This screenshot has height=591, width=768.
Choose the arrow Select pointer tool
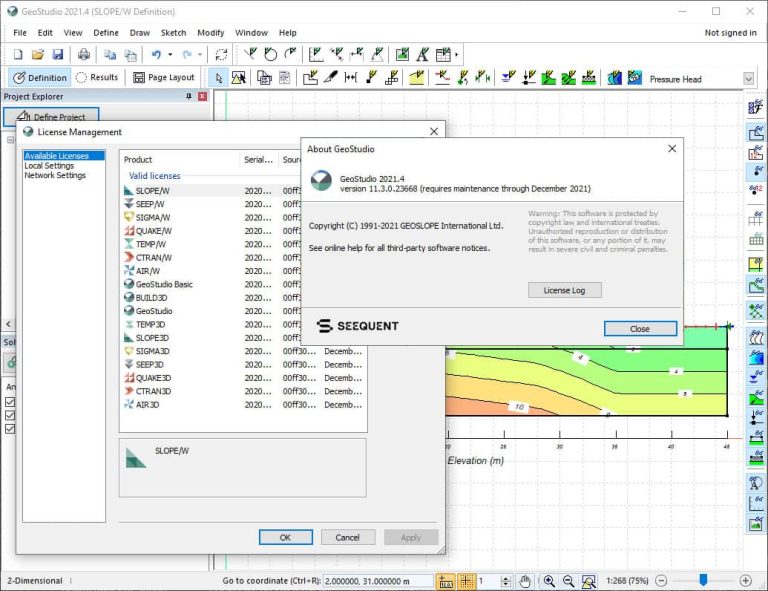(x=218, y=78)
